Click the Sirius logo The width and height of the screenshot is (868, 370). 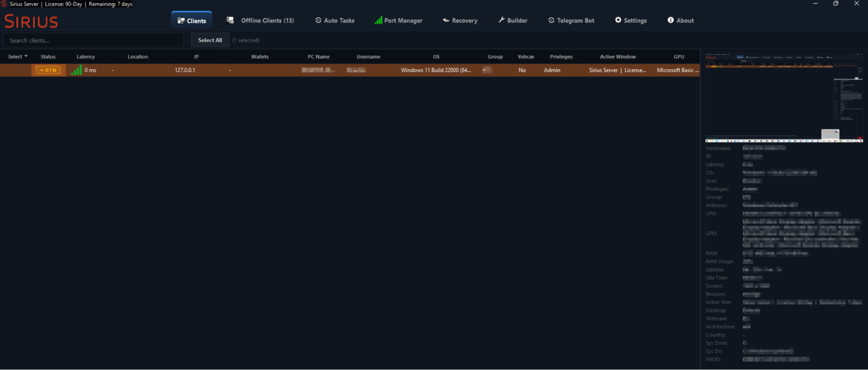click(31, 22)
